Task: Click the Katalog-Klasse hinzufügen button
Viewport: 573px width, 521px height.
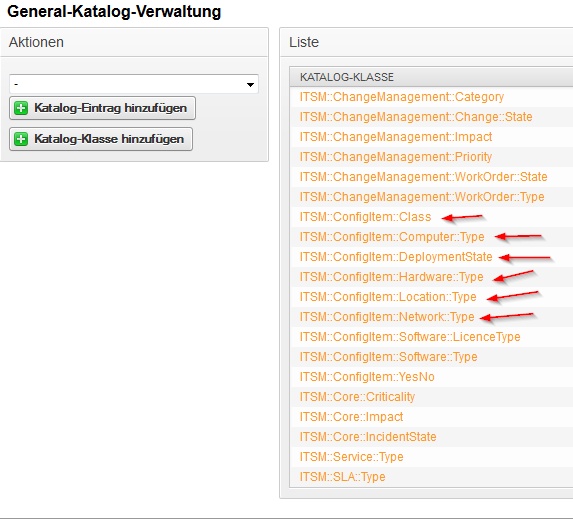Action: (101, 139)
